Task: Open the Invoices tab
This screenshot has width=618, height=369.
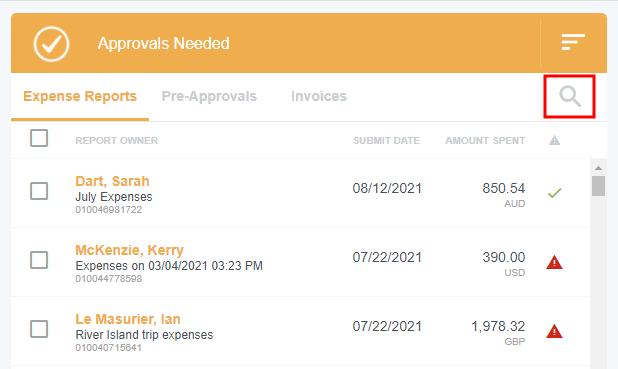Action: (319, 96)
